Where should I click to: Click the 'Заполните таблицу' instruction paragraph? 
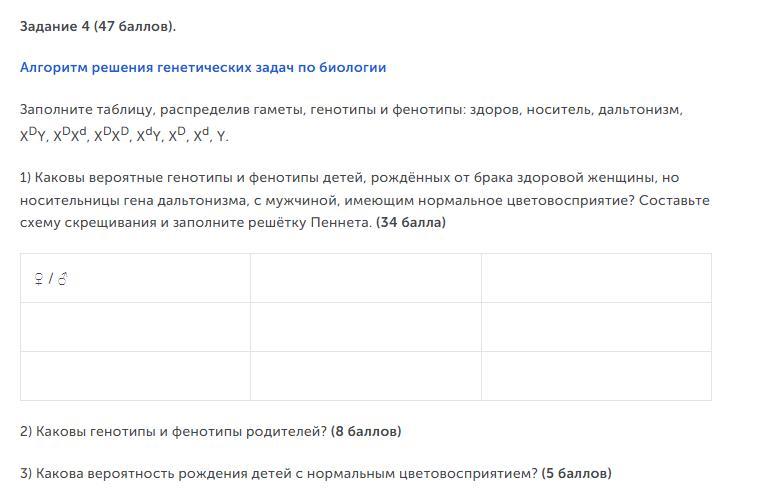pos(351,122)
